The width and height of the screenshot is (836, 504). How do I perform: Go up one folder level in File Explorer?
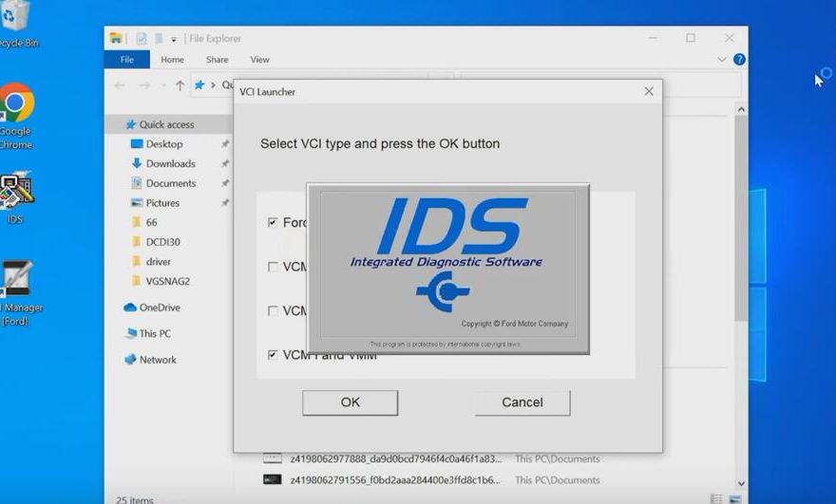180,85
